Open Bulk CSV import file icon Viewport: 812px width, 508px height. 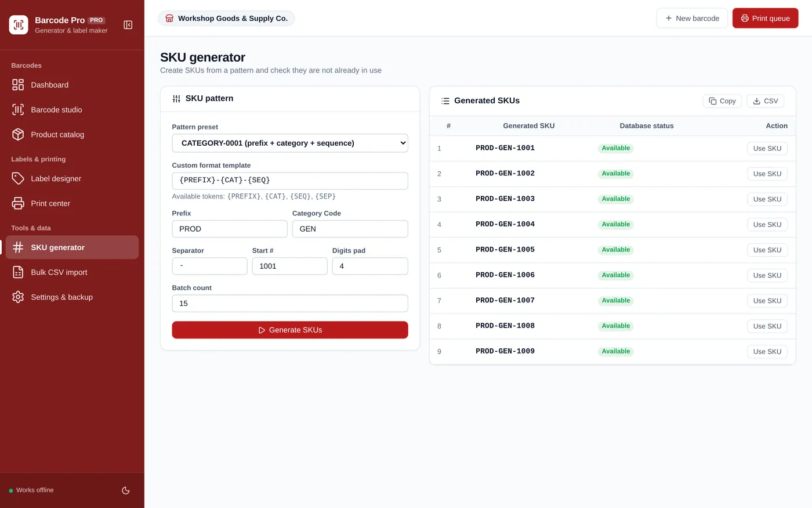coord(18,272)
